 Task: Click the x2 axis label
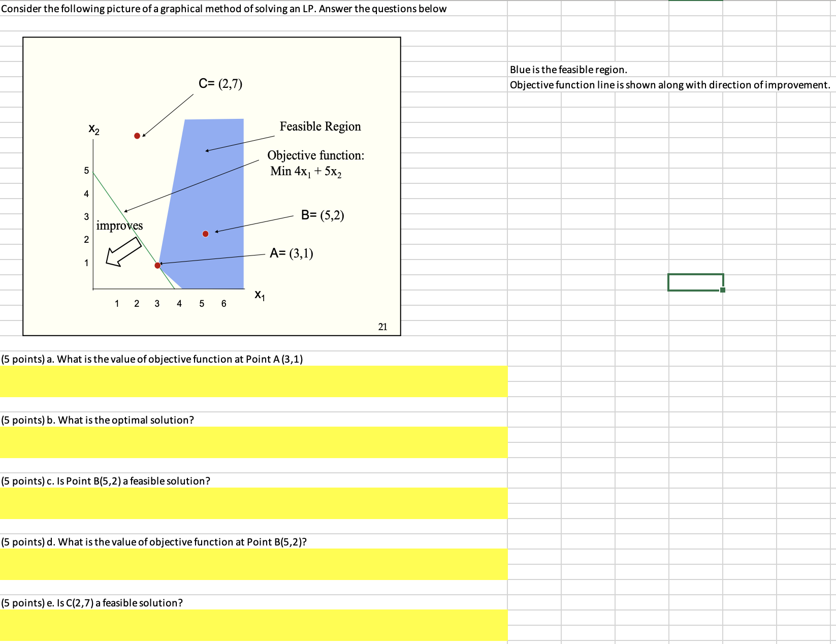click(93, 130)
